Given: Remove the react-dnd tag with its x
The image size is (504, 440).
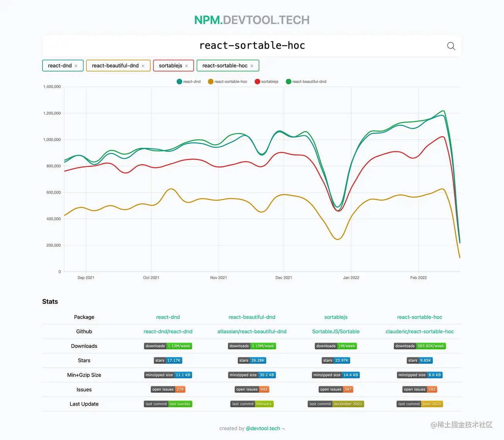Looking at the screenshot, I should 76,66.
